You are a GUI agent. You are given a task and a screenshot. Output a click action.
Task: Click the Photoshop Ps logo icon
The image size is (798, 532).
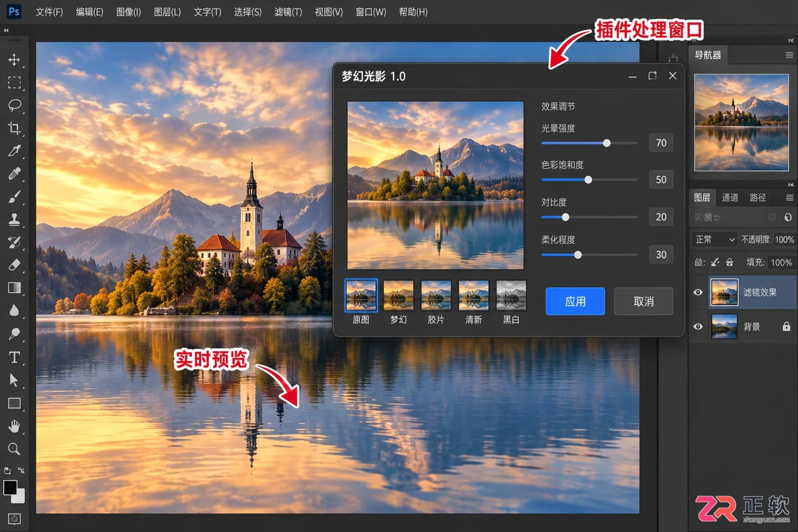tap(14, 12)
